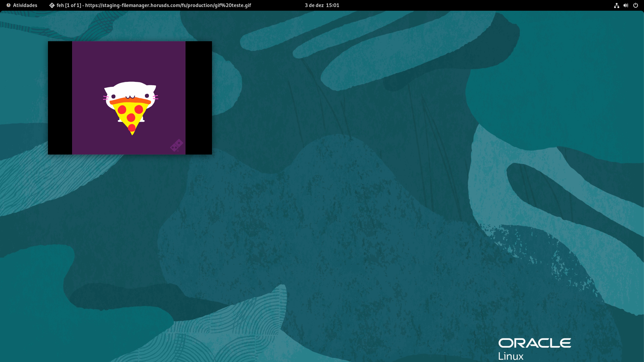
Task: Click the gif%20teste.gif filename text
Action: click(x=232, y=5)
